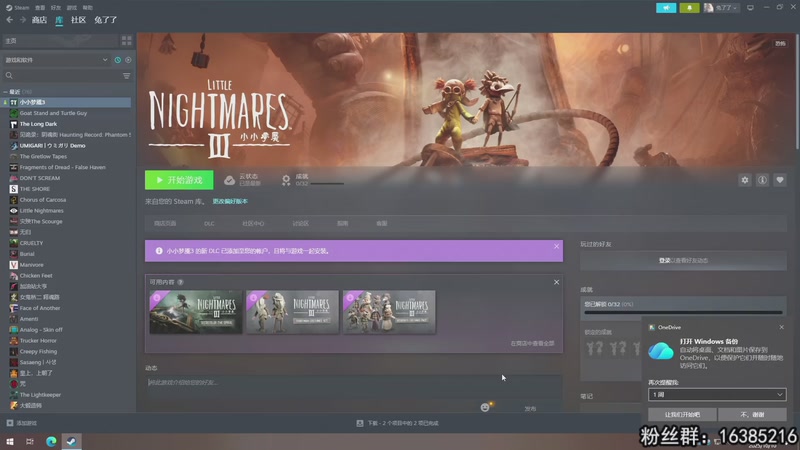Switch library to grid view icon

click(127, 40)
